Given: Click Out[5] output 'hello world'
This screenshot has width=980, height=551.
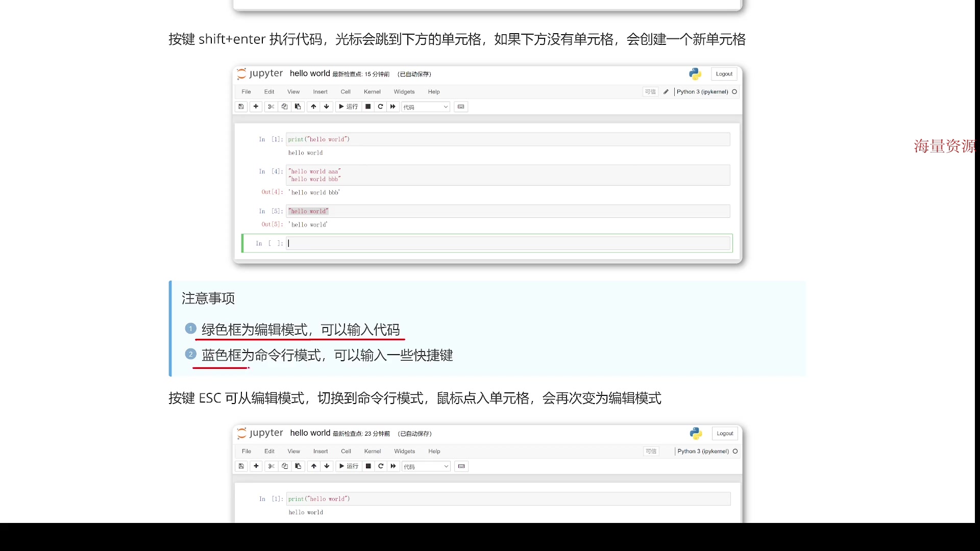Looking at the screenshot, I should 308,224.
